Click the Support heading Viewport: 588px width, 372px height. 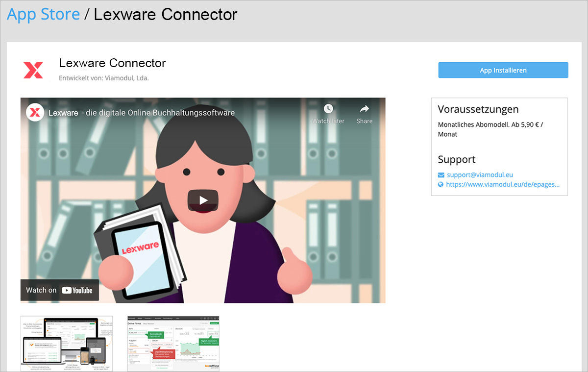point(457,159)
